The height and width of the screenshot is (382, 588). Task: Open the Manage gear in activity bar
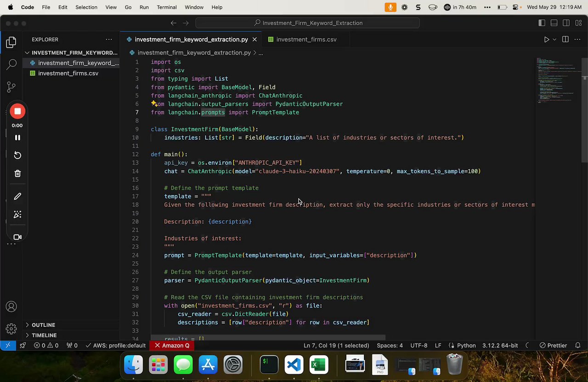coord(11,329)
